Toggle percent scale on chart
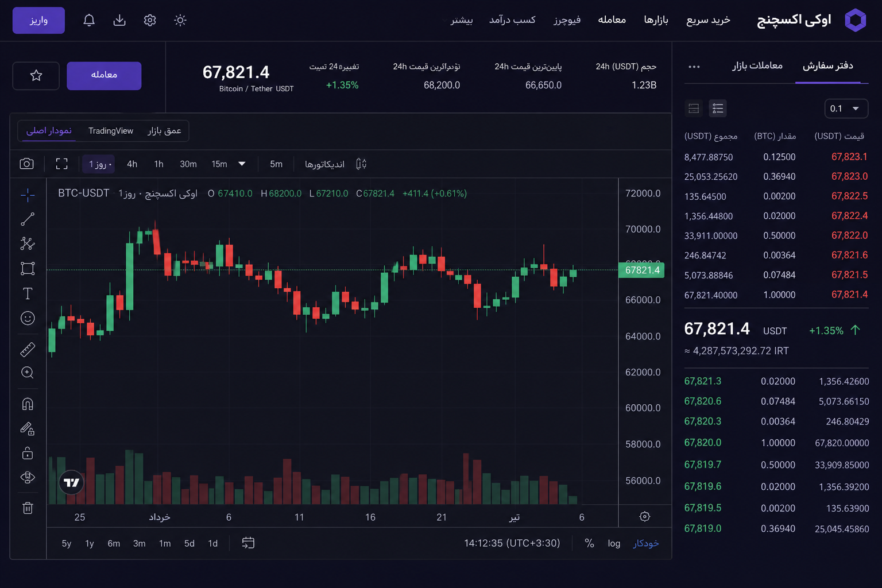882x588 pixels. click(589, 543)
